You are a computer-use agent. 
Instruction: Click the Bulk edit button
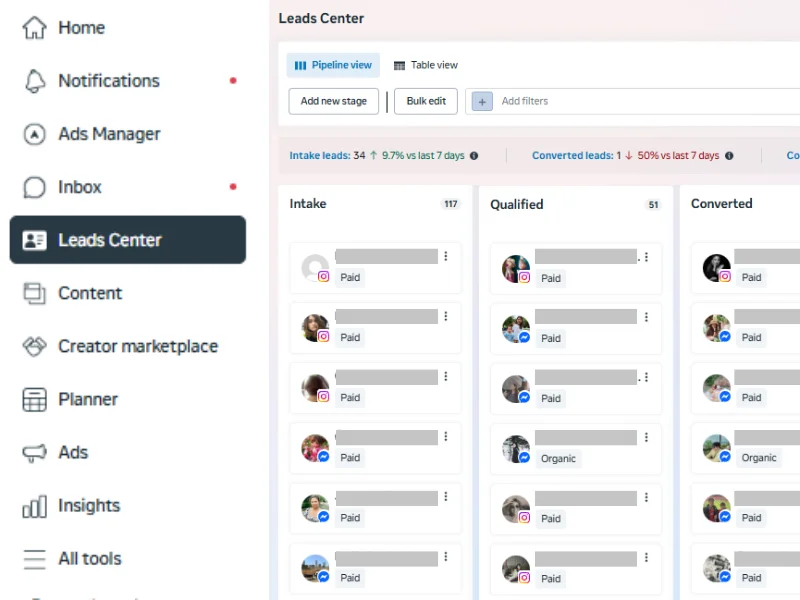point(426,101)
